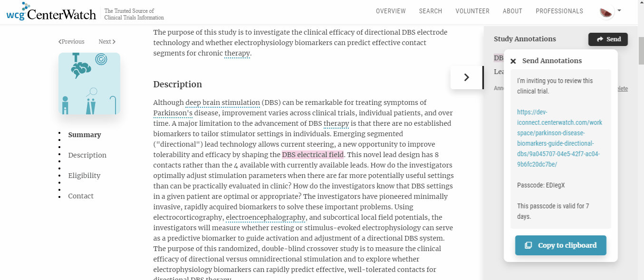This screenshot has width=644, height=280.
Task: Open the Overview menu item
Action: [x=391, y=11]
